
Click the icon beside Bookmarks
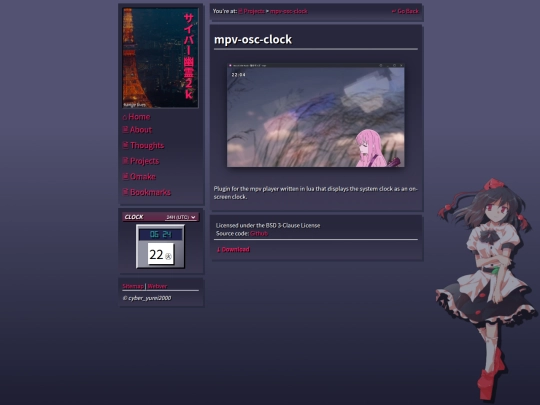(x=125, y=191)
